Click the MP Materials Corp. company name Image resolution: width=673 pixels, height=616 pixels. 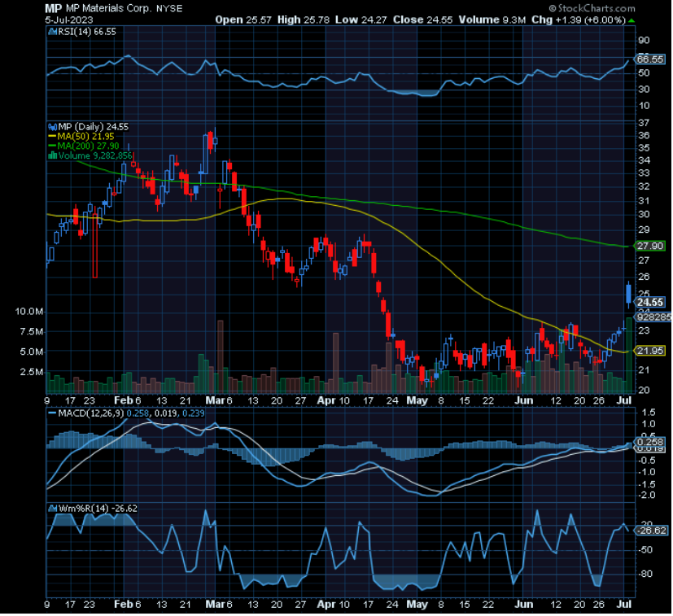pyautogui.click(x=114, y=7)
